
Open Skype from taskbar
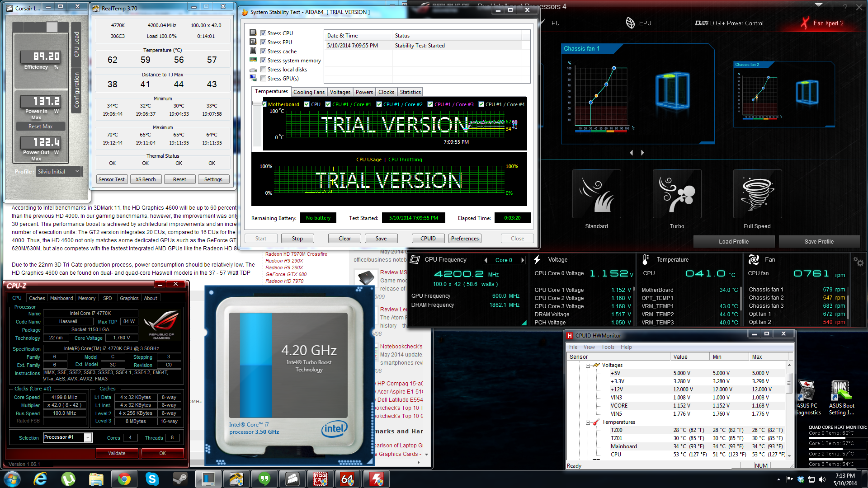pyautogui.click(x=152, y=479)
